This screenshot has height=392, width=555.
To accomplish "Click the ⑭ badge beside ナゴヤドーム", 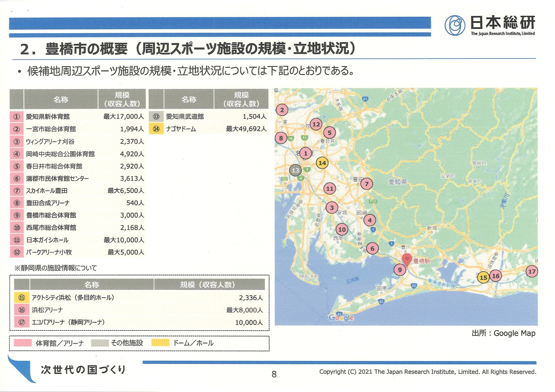I will coord(156,129).
